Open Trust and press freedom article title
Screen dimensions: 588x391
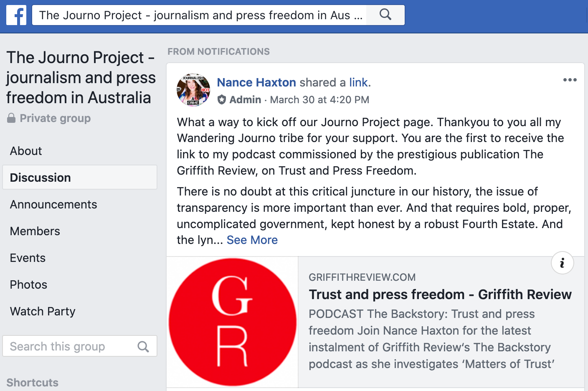[x=440, y=295]
